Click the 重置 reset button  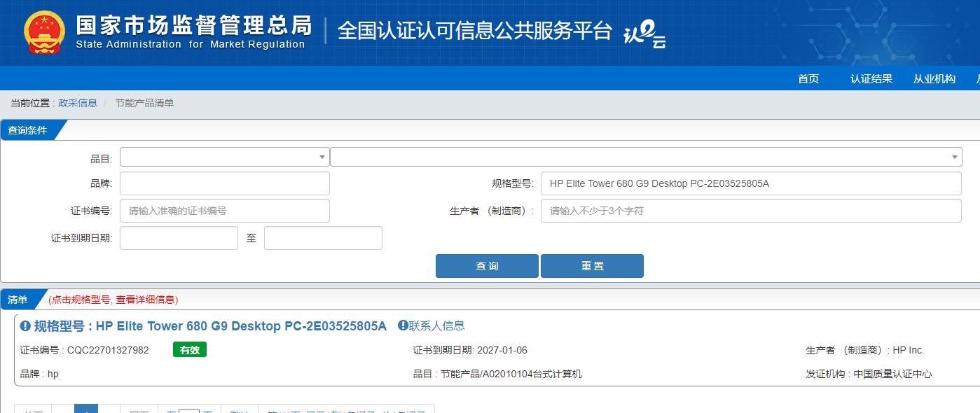(x=592, y=266)
